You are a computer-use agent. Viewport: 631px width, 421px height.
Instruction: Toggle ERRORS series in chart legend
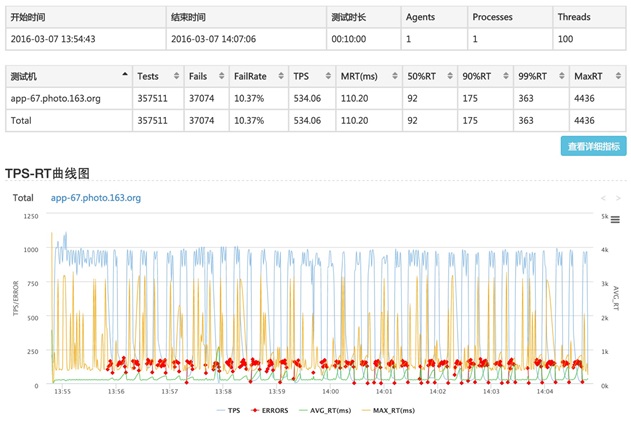coord(269,411)
